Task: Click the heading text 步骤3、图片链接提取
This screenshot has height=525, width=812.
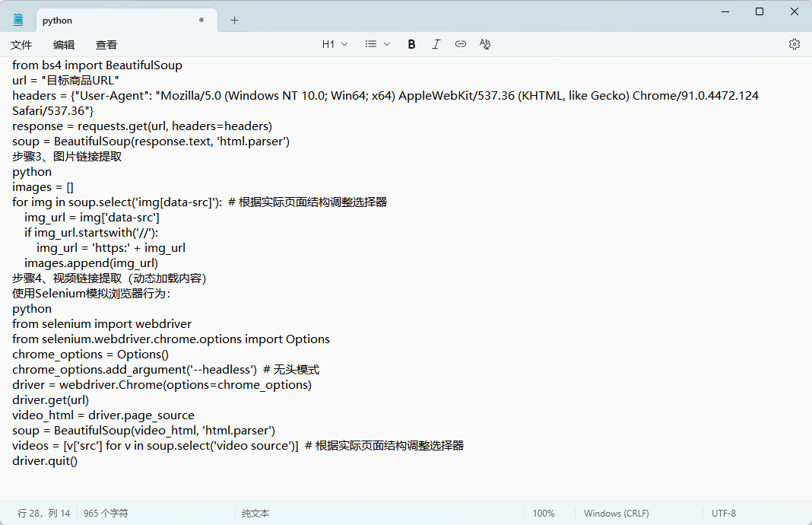Action: [x=67, y=157]
